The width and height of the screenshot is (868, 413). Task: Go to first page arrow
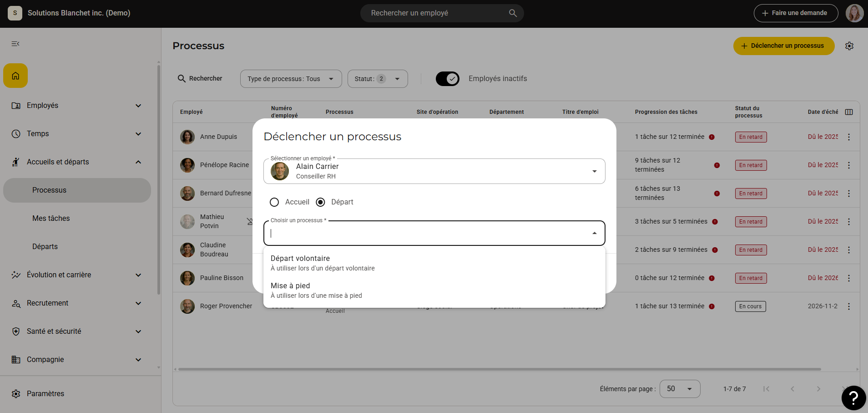click(767, 389)
